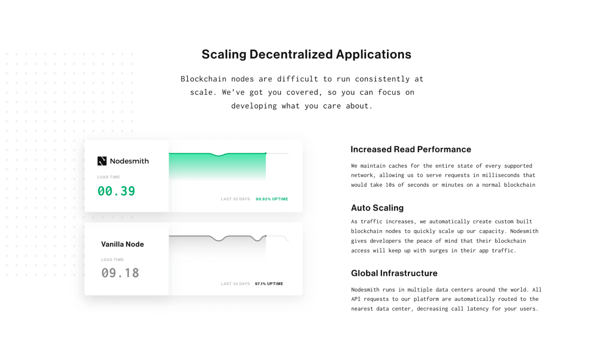
Task: Click the Global Infrastructure heading
Action: coord(394,273)
